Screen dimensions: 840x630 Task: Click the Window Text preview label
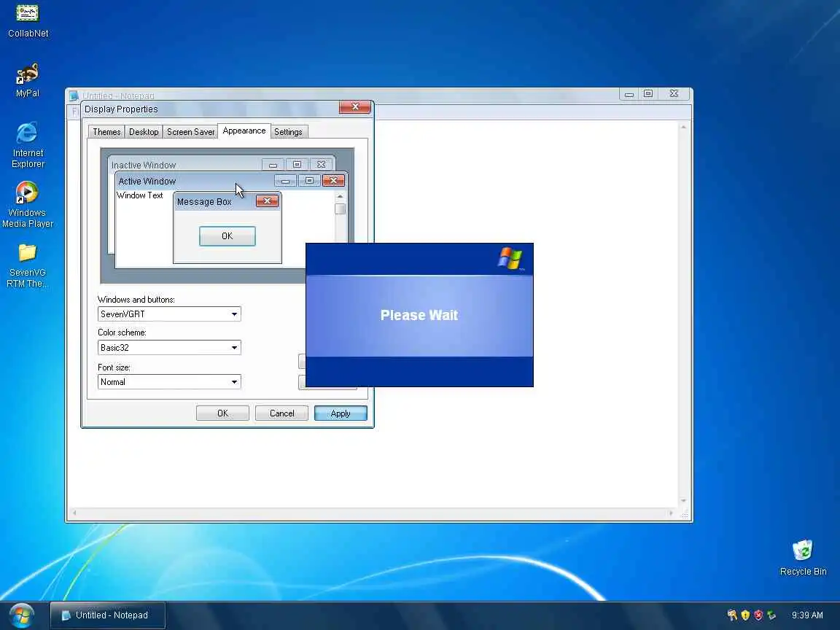pyautogui.click(x=140, y=195)
